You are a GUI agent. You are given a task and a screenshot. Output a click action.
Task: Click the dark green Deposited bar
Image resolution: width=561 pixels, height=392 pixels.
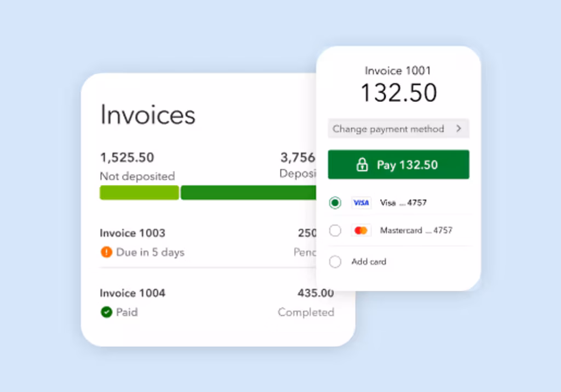248,193
